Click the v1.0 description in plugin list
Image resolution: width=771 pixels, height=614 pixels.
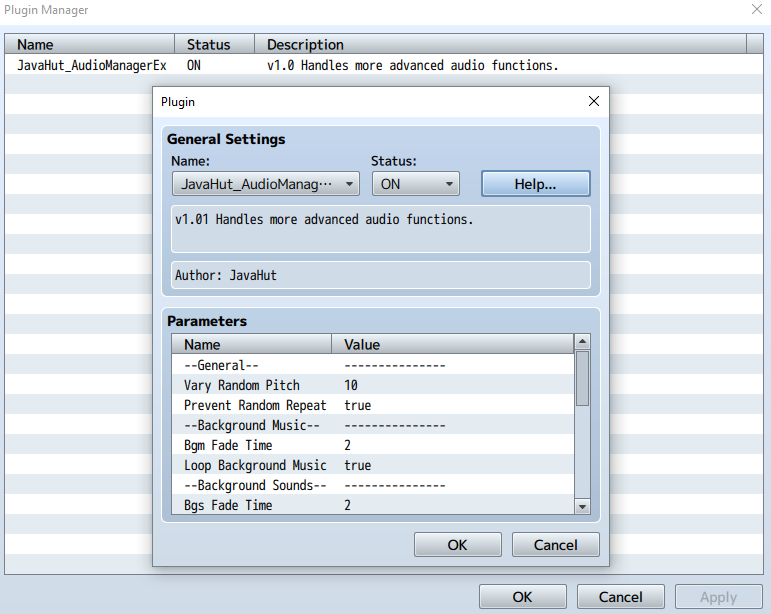click(x=413, y=65)
